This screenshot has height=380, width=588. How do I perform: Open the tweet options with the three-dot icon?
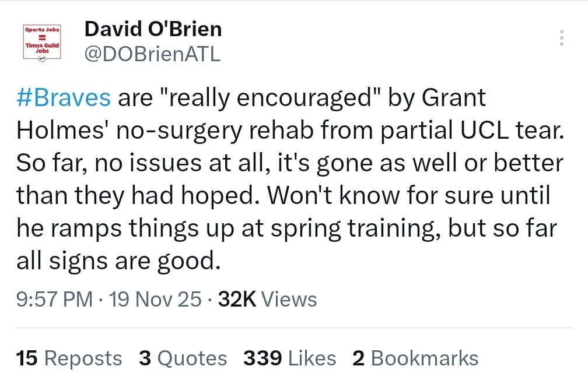562,38
